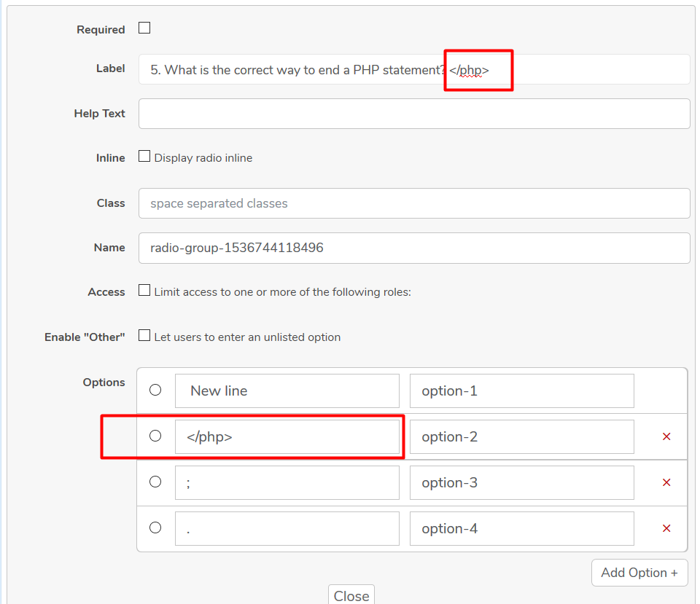Remove option-2 using its red × icon
The height and width of the screenshot is (604, 700).
click(666, 436)
